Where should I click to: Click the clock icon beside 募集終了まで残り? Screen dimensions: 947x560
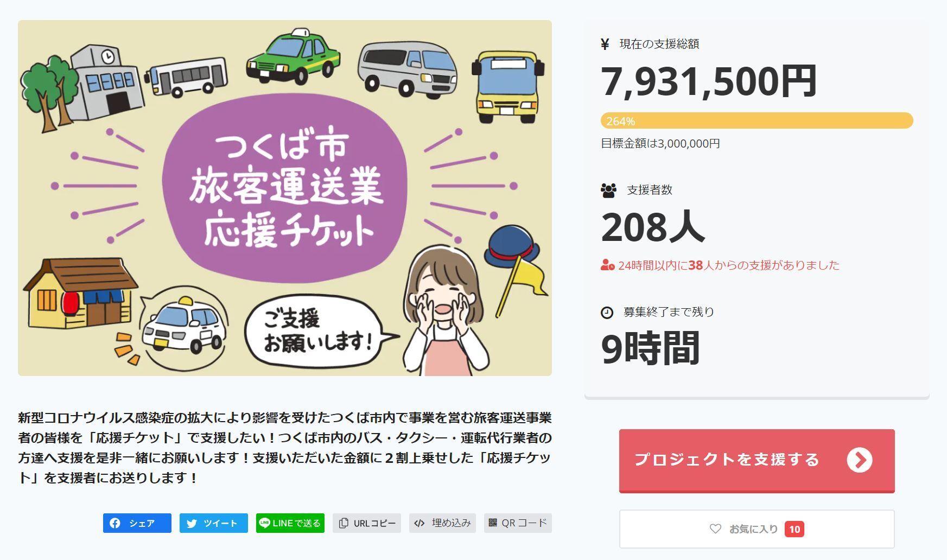[607, 313]
